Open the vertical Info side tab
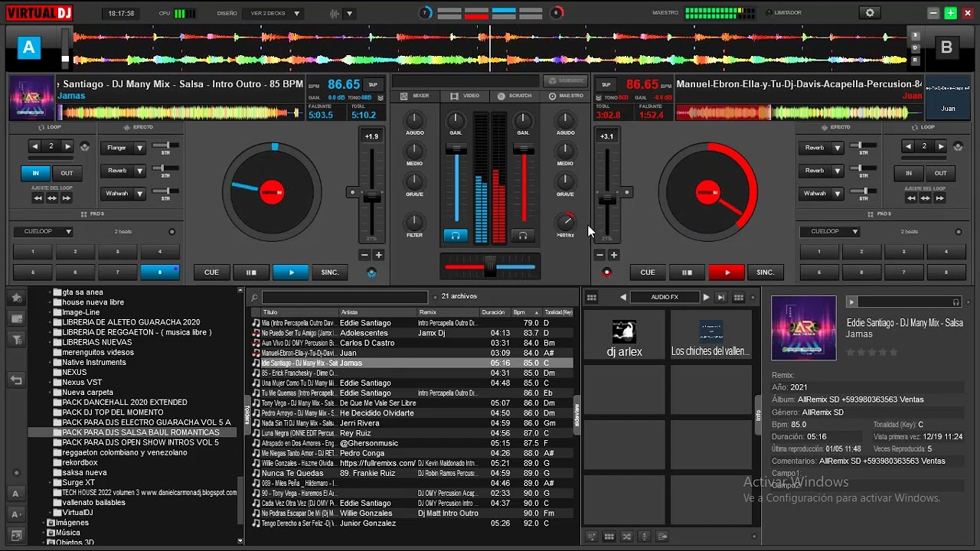This screenshot has width=980, height=551. (758, 416)
